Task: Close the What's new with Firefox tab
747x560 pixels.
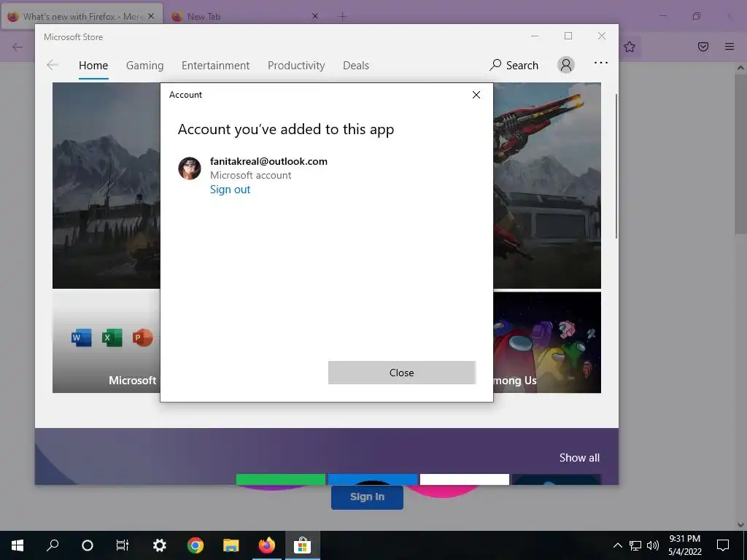Action: (151, 16)
